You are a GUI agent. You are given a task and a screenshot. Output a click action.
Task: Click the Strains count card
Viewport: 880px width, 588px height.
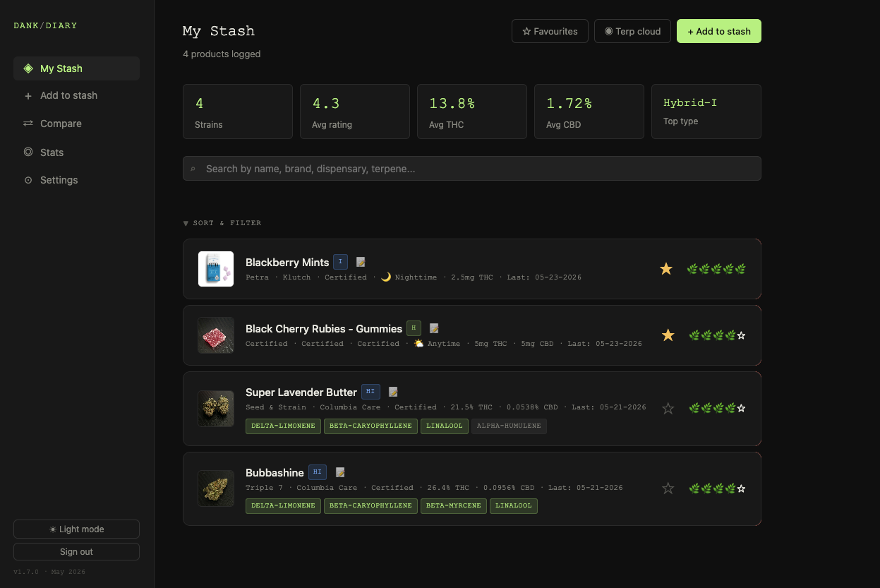(x=238, y=112)
